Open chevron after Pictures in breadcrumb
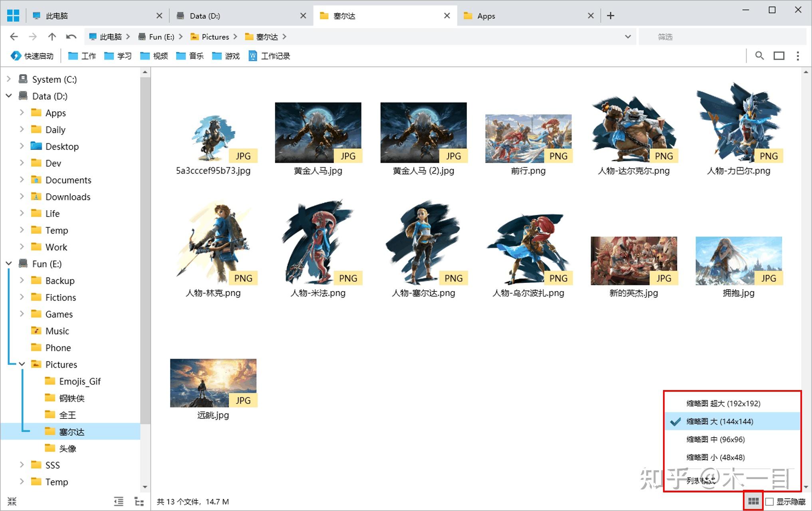 click(x=235, y=37)
